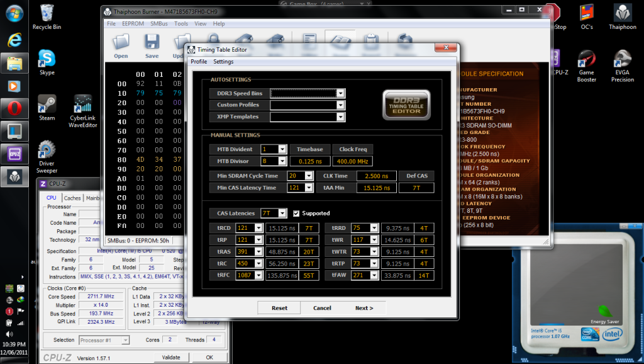Screen dimensions: 644x364
Task: Open the Custom Profiles dropdown
Action: (340, 105)
